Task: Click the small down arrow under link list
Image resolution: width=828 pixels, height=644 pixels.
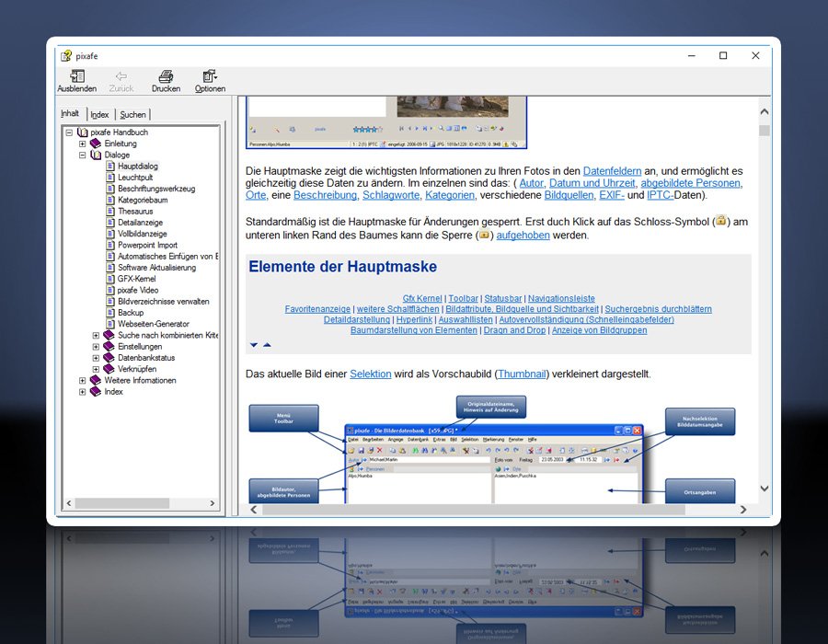Action: tap(254, 345)
